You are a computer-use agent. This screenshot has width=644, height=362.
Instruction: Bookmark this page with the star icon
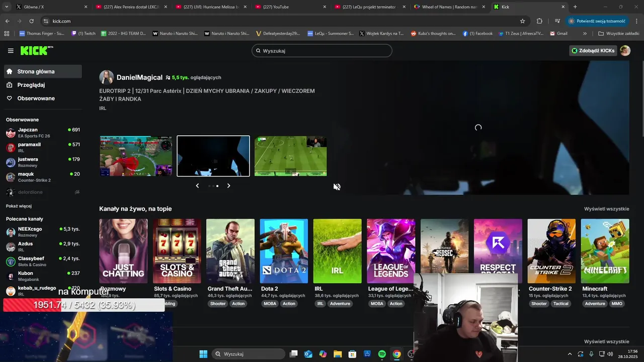click(522, 21)
